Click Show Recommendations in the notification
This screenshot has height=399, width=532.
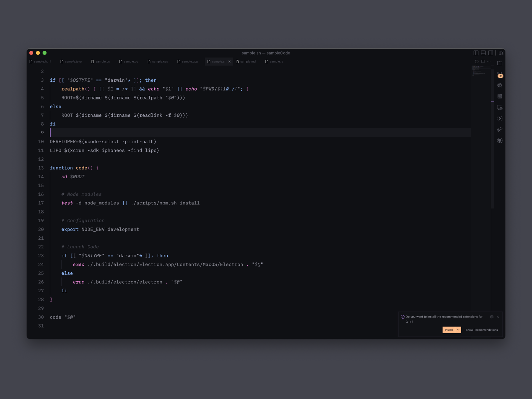(x=481, y=330)
